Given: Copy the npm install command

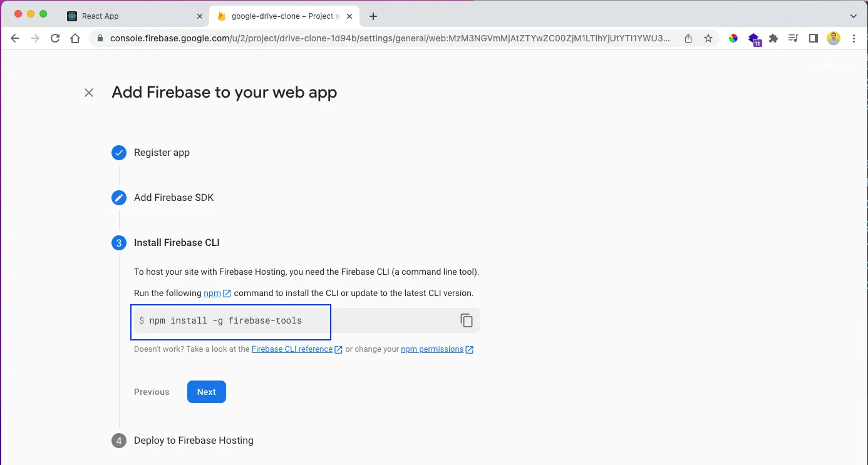Looking at the screenshot, I should pyautogui.click(x=467, y=320).
